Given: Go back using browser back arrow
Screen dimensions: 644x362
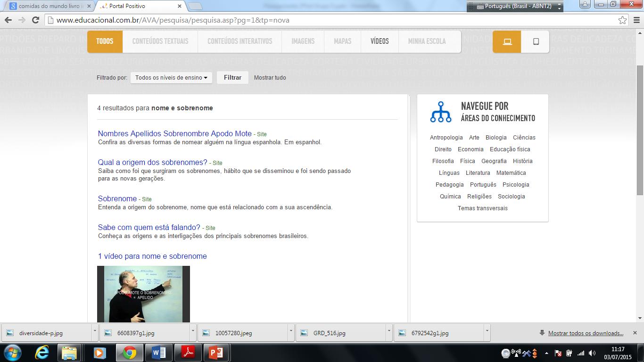Looking at the screenshot, I should pos(8,20).
